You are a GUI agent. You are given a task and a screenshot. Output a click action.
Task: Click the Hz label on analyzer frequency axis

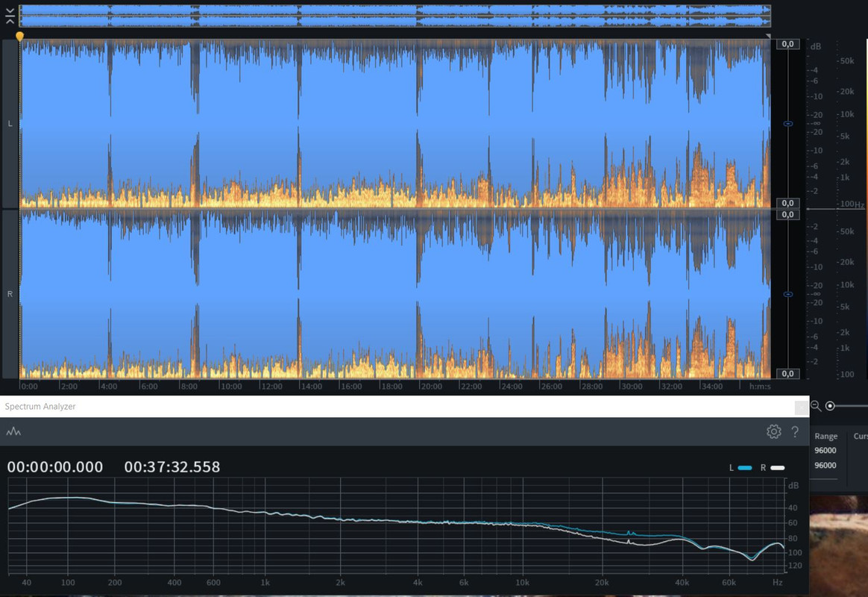[777, 583]
